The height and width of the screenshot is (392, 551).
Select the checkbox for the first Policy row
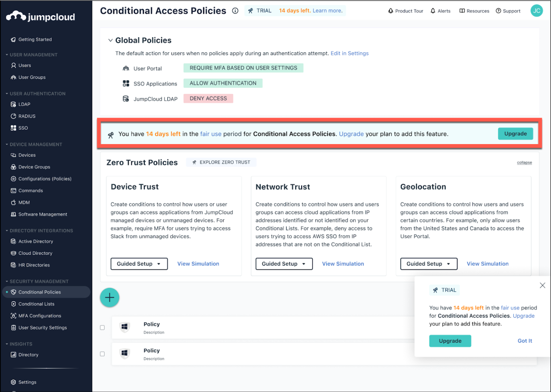102,327
